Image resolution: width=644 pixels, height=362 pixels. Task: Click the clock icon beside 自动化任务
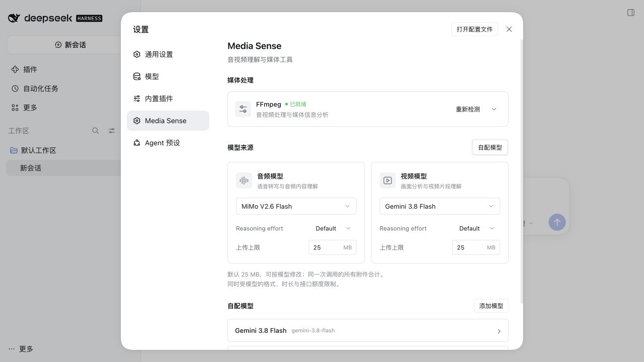[15, 88]
